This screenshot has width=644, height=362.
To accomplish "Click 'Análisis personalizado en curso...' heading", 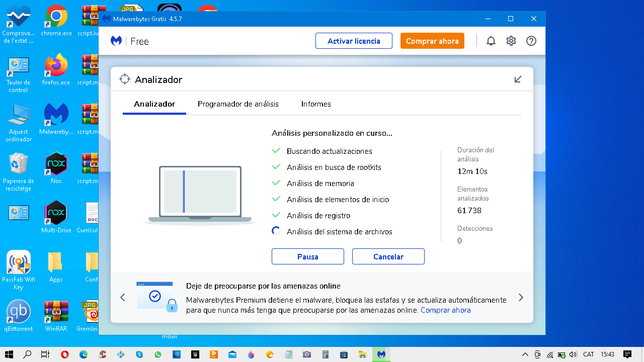I will (x=332, y=133).
